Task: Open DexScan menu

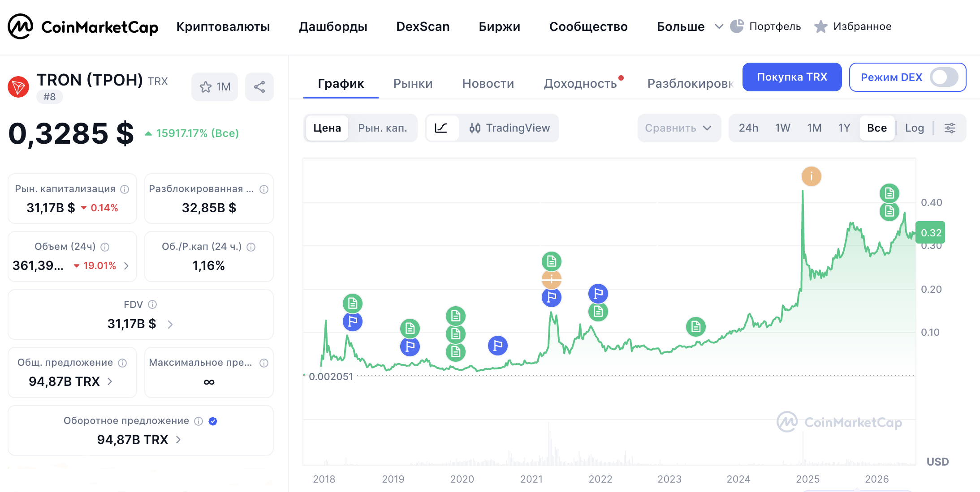Action: (x=423, y=27)
